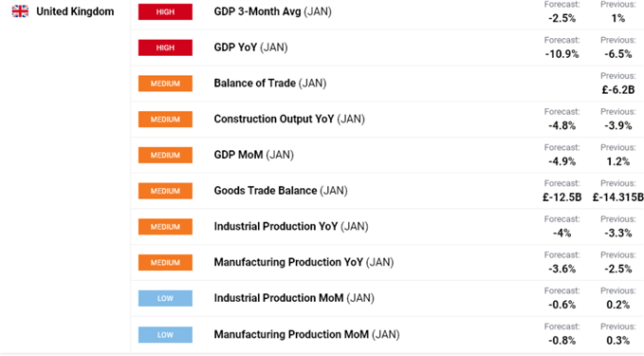Open the Industrial Production YoY (JAN) event
Image resolution: width=644 pixels, height=356 pixels.
(x=291, y=227)
